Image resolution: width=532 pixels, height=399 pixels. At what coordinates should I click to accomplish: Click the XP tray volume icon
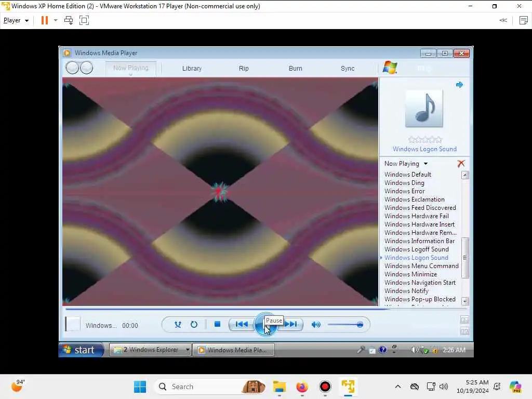coord(414,350)
